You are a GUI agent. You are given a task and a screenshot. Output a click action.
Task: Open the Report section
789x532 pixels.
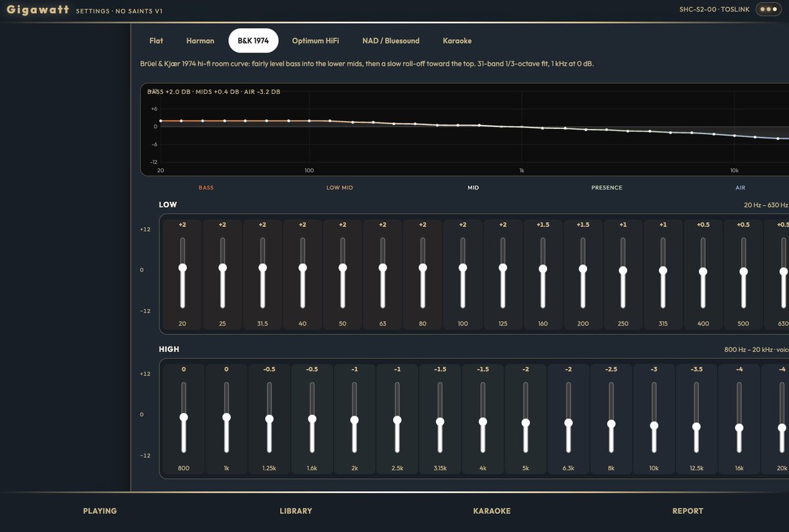[688, 511]
